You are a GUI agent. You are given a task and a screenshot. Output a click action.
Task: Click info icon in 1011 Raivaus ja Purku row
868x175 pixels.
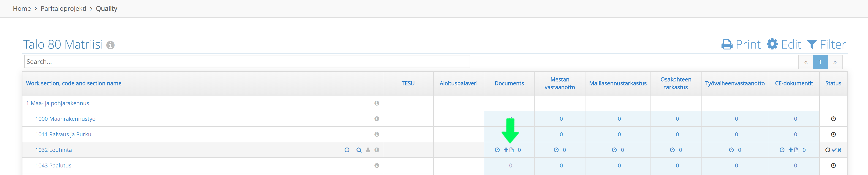pos(377,134)
